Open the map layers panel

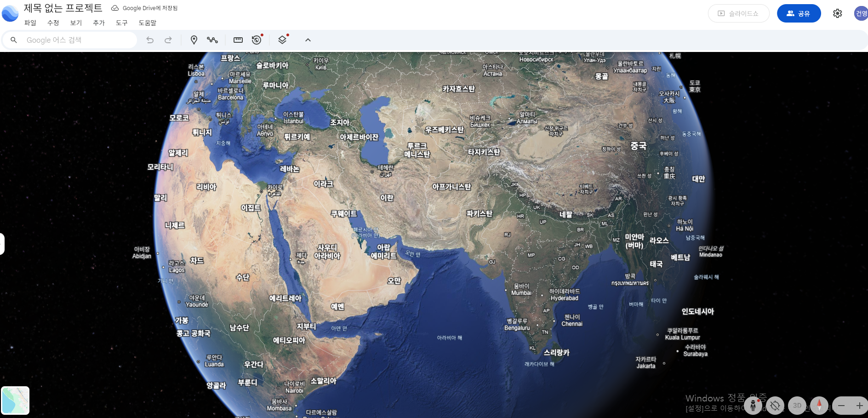click(x=282, y=40)
